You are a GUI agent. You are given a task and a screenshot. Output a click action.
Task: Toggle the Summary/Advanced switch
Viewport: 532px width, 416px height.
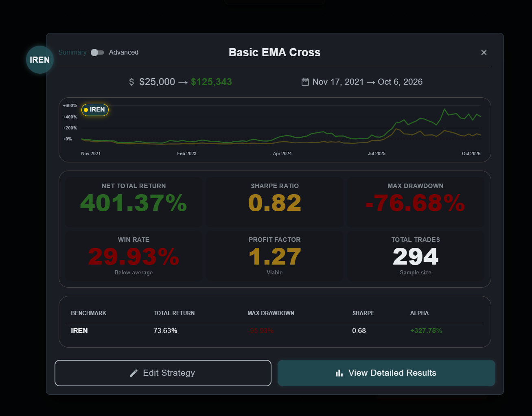click(97, 53)
